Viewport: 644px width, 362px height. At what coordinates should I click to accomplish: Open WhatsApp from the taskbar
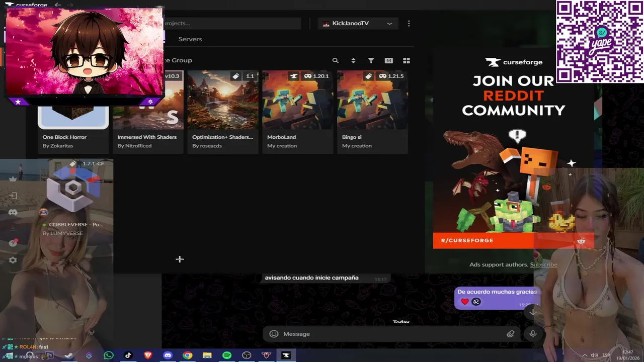[109, 355]
